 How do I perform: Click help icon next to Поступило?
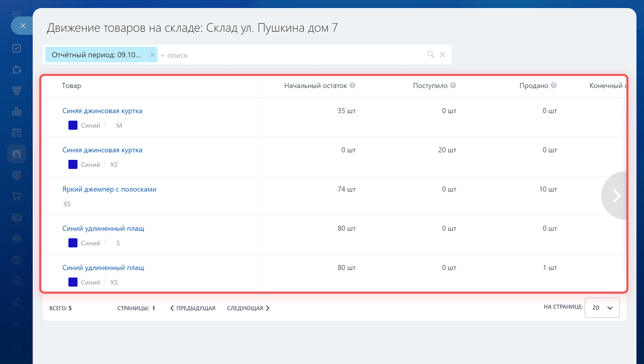pyautogui.click(x=453, y=85)
